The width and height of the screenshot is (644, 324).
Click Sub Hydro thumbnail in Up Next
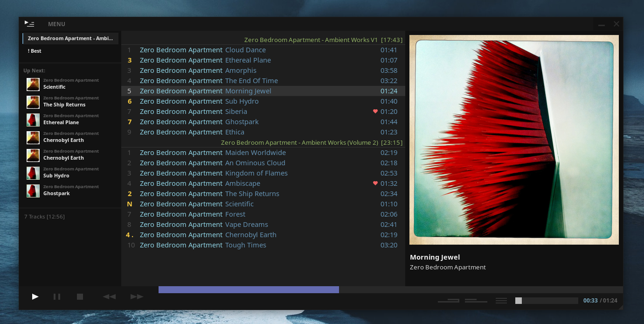coord(33,173)
